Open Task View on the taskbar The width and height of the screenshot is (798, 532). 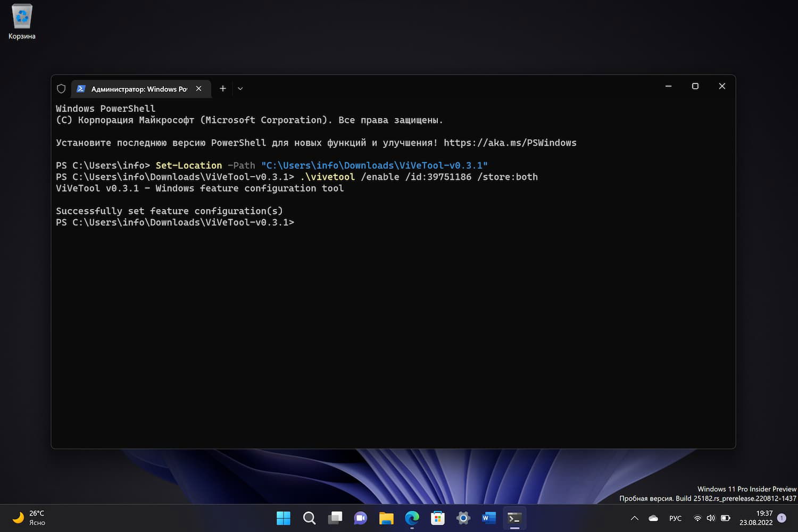pos(335,518)
